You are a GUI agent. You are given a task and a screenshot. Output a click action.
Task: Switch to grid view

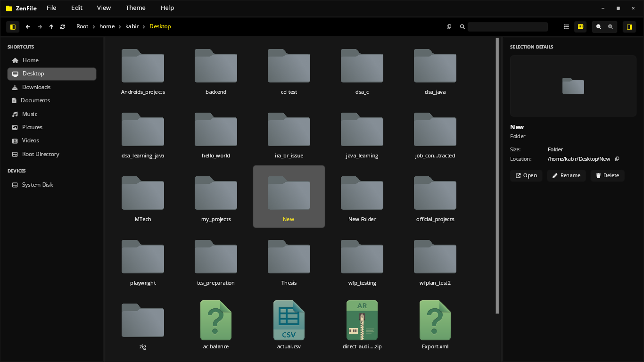coord(580,27)
